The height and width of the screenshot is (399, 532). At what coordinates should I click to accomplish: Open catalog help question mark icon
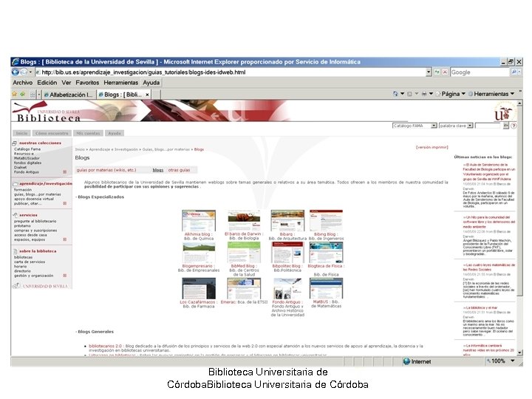coord(514,126)
